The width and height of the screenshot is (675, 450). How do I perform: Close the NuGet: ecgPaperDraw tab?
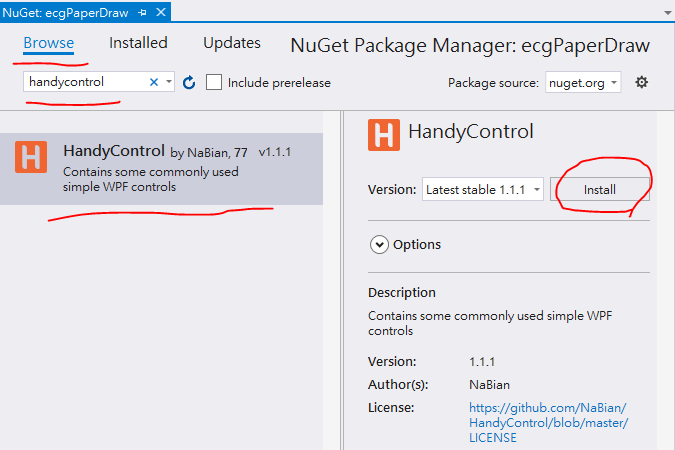(161, 12)
